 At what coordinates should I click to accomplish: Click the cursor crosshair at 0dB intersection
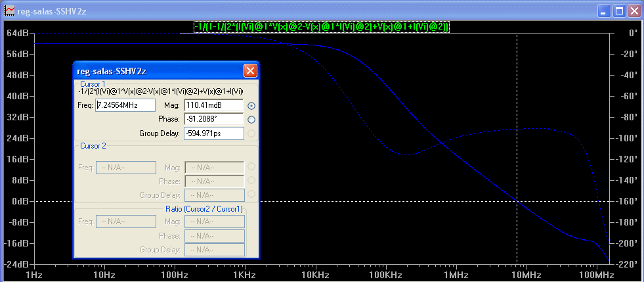click(517, 201)
